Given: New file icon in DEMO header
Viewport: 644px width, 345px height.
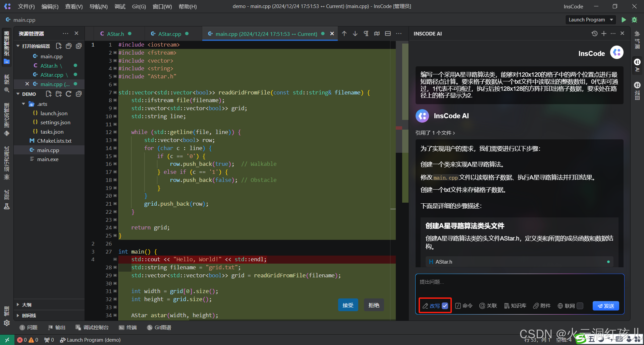Looking at the screenshot, I should 49,94.
